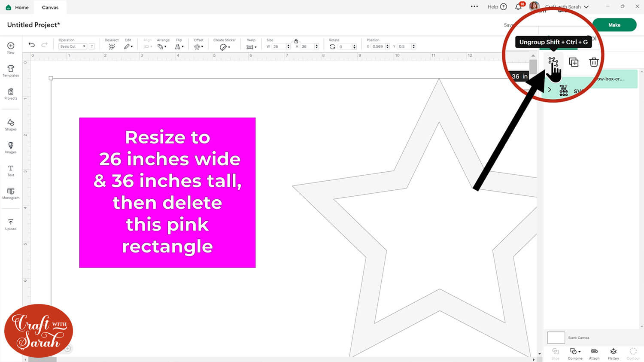This screenshot has width=644, height=362.
Task: Select the Text tool
Action: [11, 170]
